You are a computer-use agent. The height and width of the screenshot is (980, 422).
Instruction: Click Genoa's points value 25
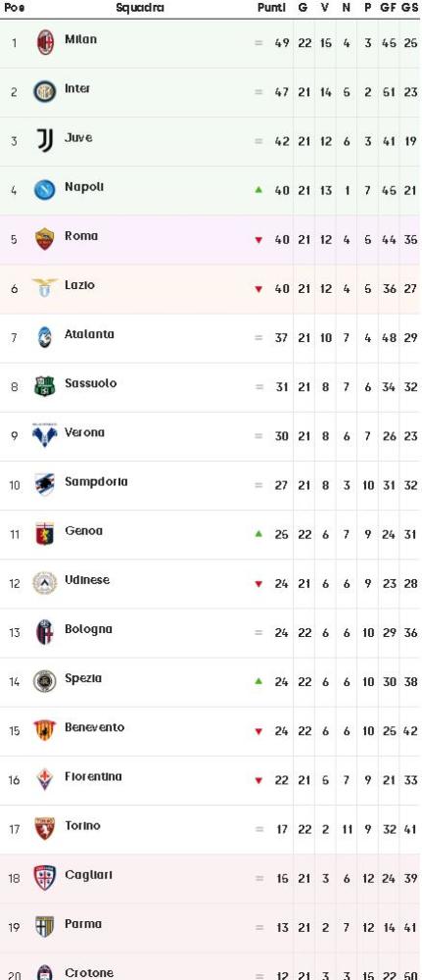click(282, 534)
